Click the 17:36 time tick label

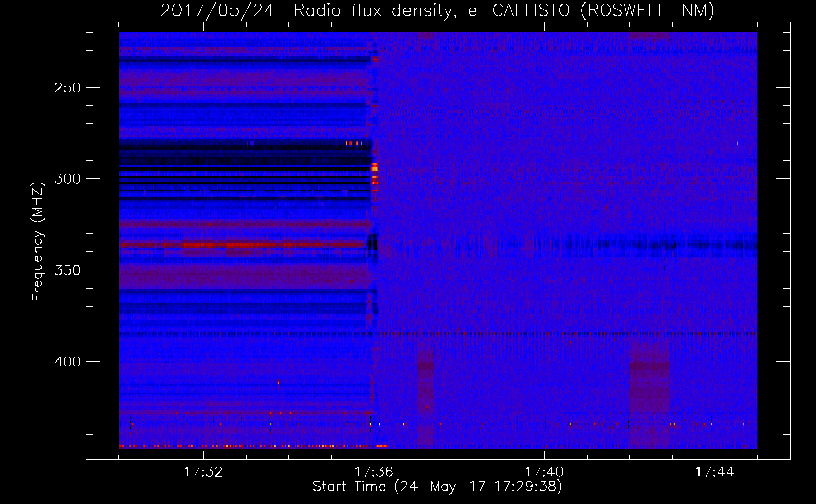(374, 472)
